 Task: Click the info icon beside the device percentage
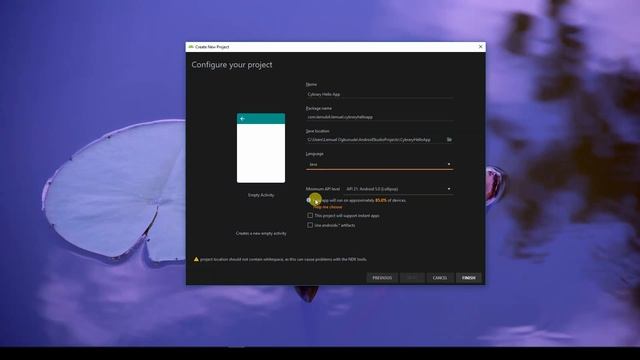tap(309, 200)
